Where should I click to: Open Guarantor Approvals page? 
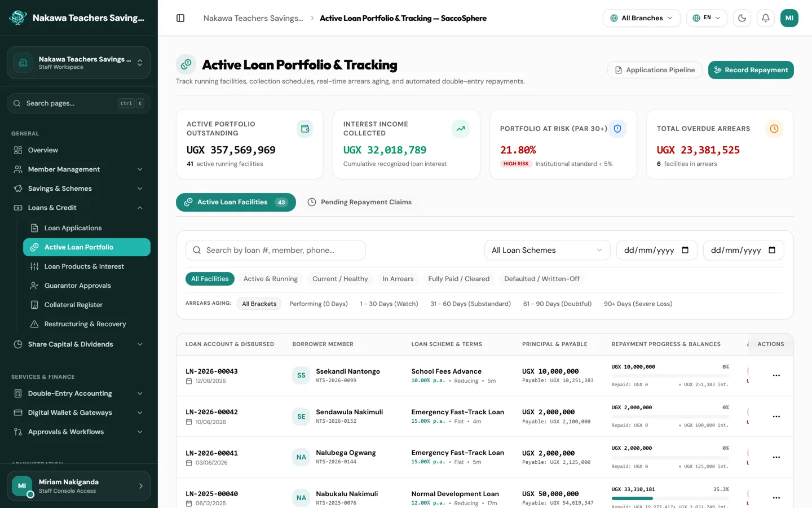[x=86, y=286]
